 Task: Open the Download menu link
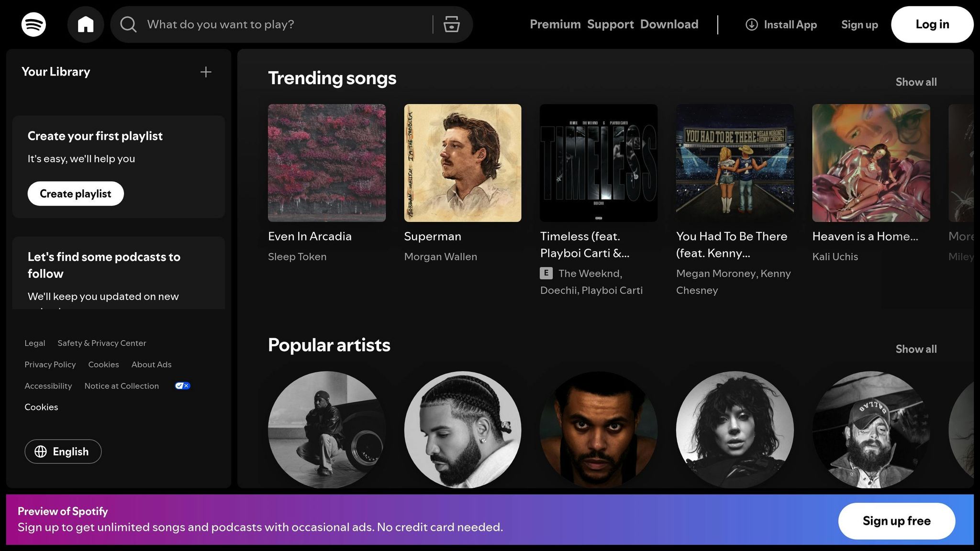pos(669,24)
